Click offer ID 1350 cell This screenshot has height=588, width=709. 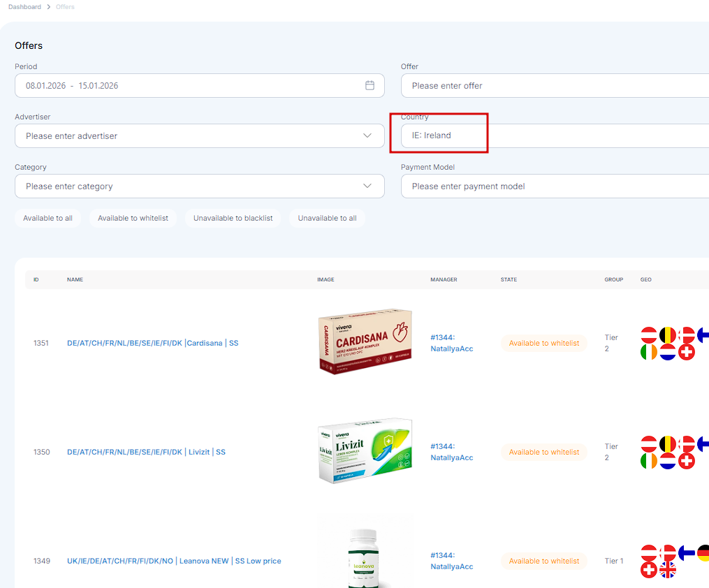point(42,452)
